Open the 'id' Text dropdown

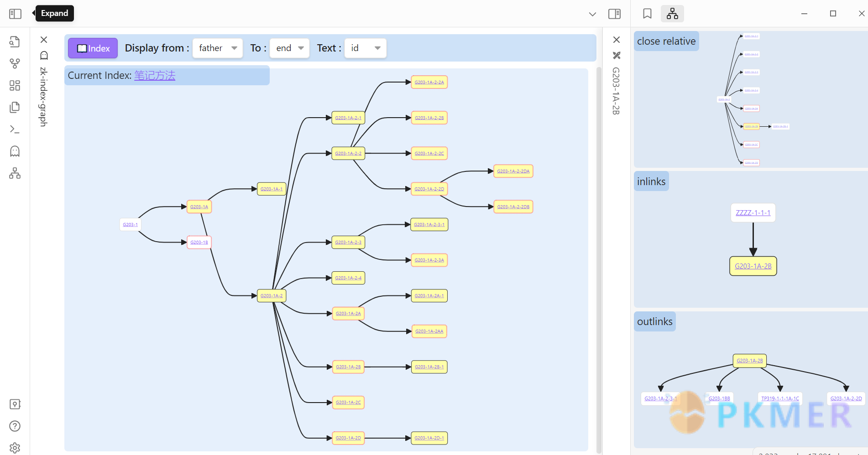[x=365, y=48]
